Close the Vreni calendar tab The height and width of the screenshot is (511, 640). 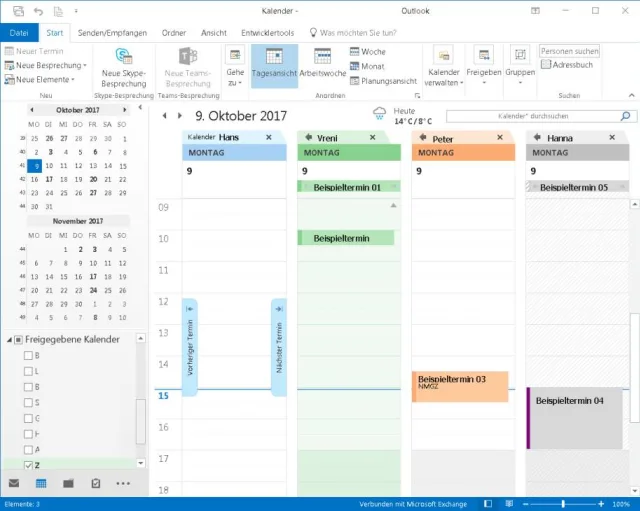click(x=373, y=138)
